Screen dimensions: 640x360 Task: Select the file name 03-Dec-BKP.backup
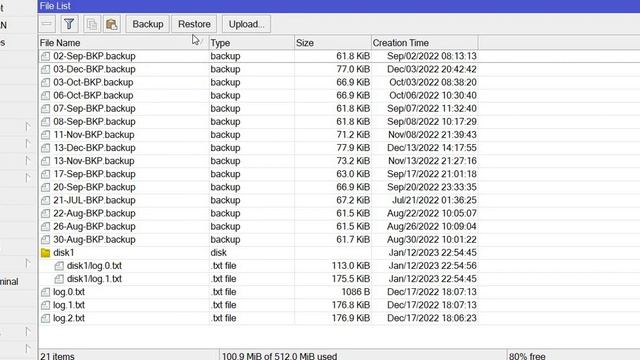[x=94, y=69]
